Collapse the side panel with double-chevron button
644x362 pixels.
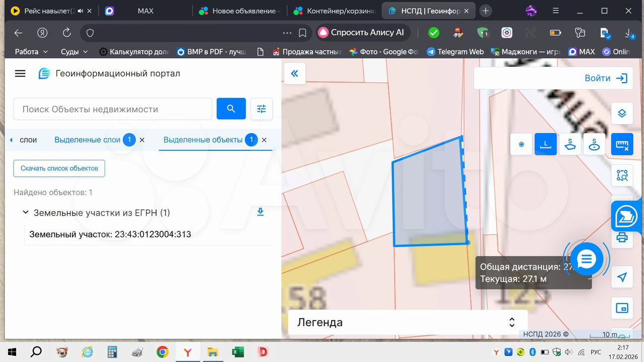click(294, 73)
